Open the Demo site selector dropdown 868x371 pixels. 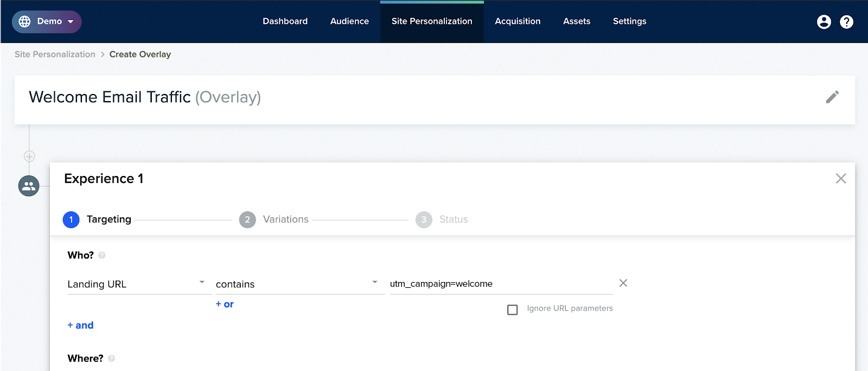click(x=47, y=22)
